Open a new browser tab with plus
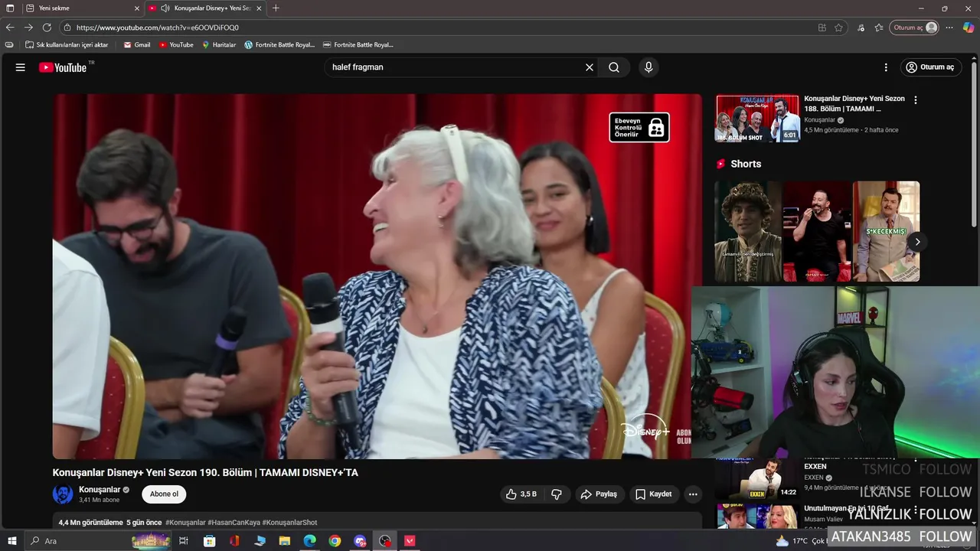This screenshot has height=551, width=980. (x=276, y=8)
